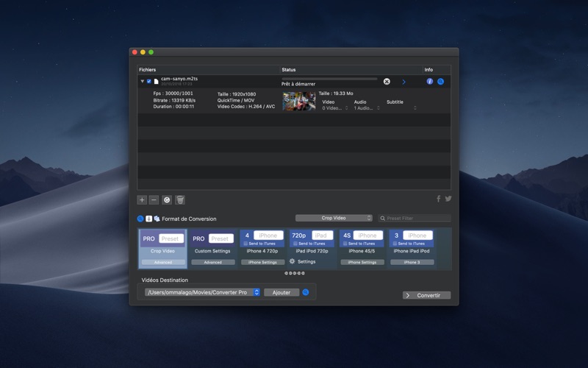Click the Bitrate : 13319 KB/s value
Screen dimensions: 588x368
[174, 100]
